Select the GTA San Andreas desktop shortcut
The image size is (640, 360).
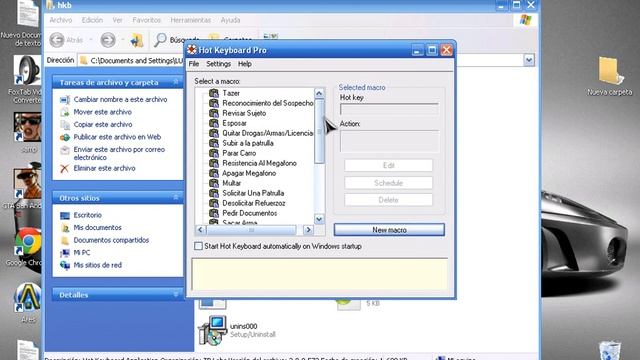coord(27,188)
